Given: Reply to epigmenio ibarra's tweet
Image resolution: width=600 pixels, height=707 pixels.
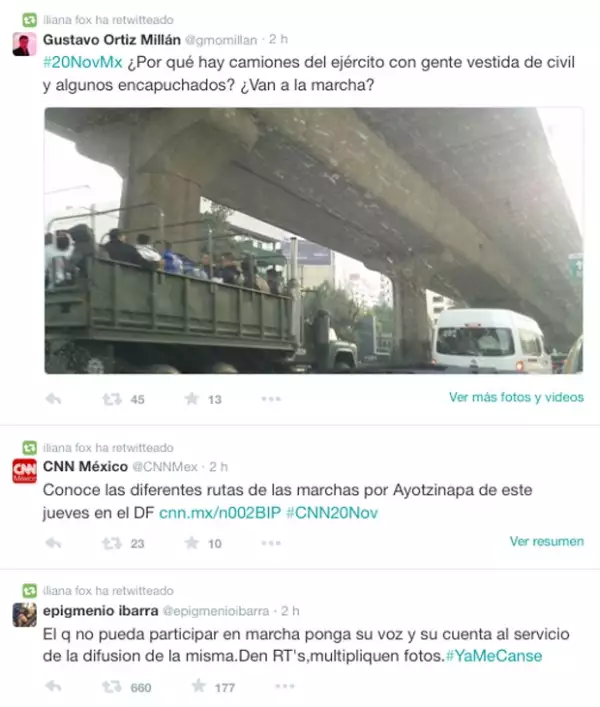Looking at the screenshot, I should tap(54, 687).
